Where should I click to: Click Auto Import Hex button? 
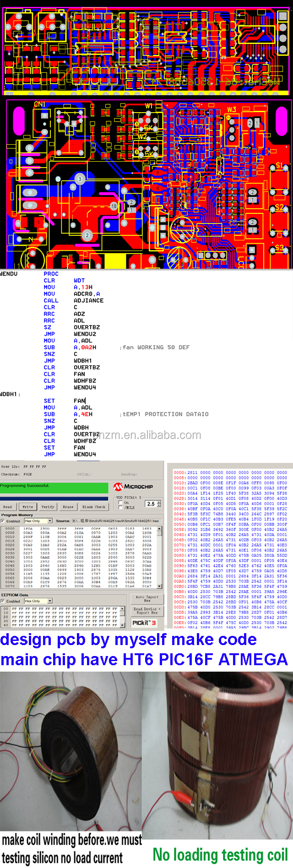pyautogui.click(x=147, y=599)
